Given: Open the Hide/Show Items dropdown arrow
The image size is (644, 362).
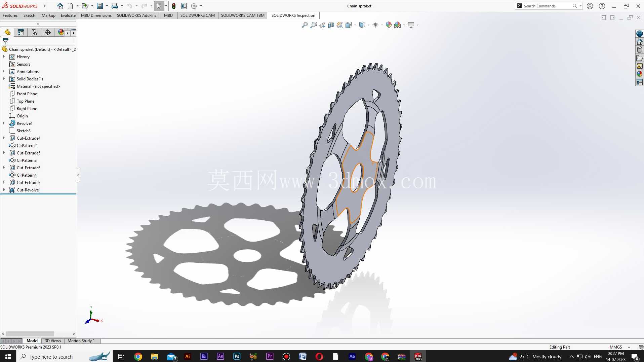Looking at the screenshot, I should [382, 25].
